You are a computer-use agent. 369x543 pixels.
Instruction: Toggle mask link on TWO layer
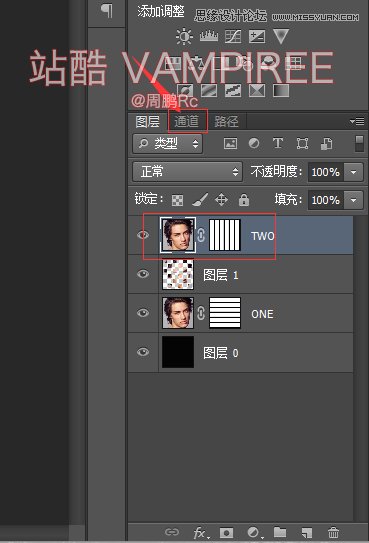201,235
